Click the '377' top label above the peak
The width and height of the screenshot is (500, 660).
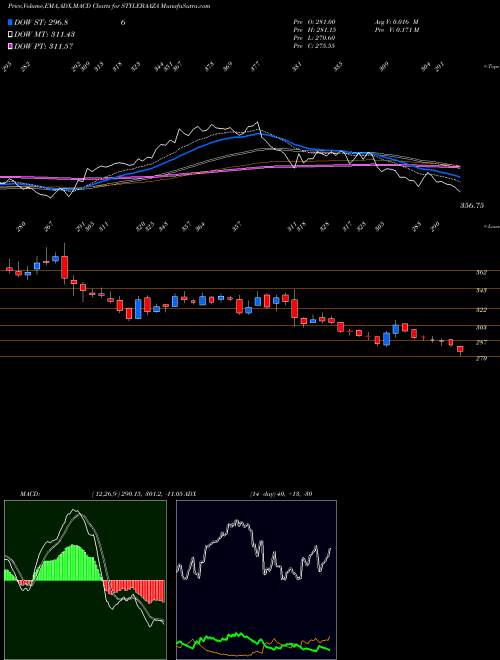pyautogui.click(x=256, y=67)
